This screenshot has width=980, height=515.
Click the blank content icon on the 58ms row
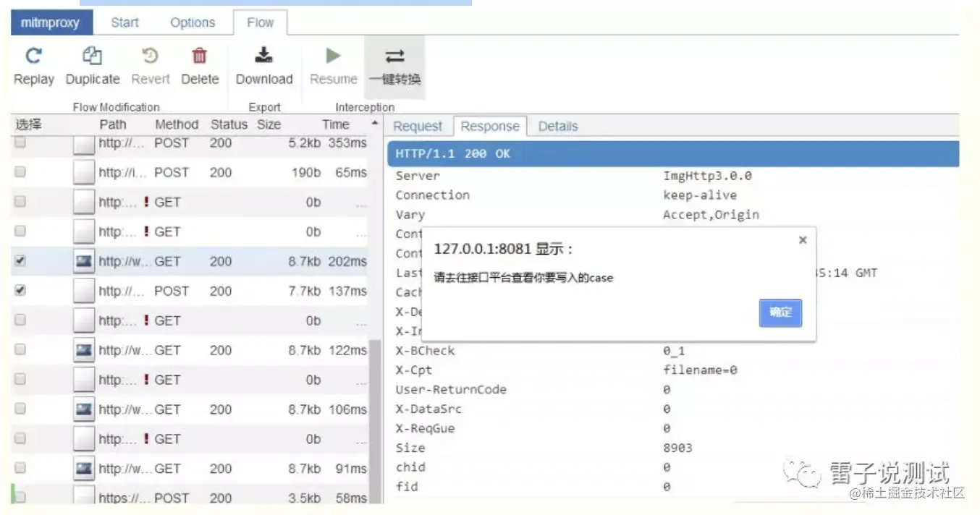[x=85, y=496]
